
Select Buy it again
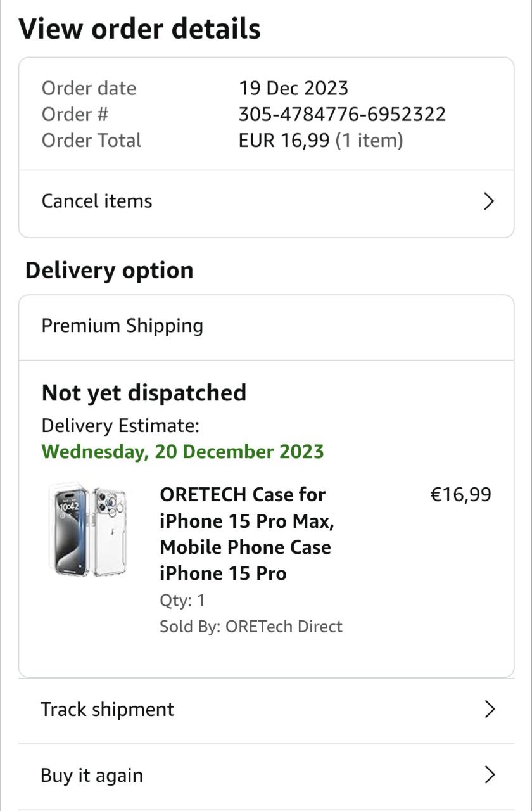[266, 776]
